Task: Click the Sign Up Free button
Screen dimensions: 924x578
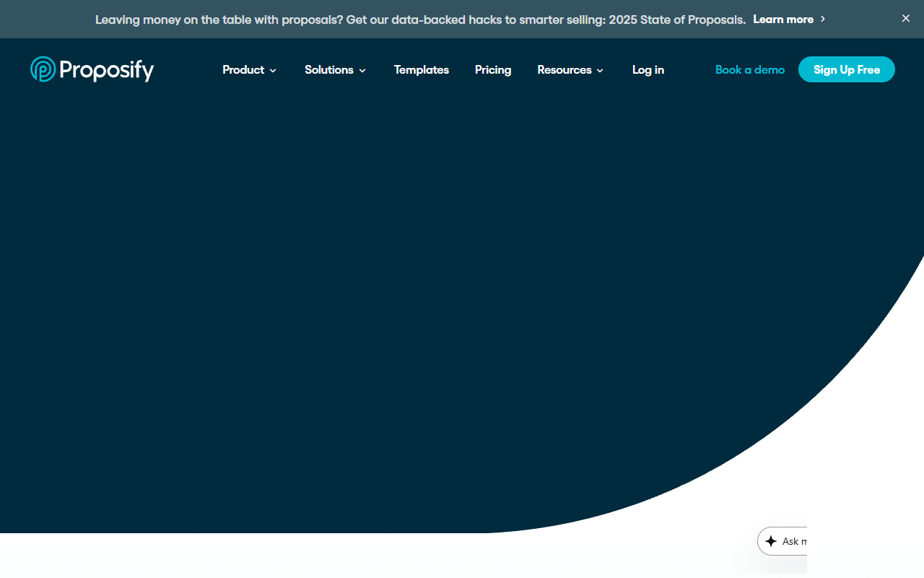Action: [847, 69]
